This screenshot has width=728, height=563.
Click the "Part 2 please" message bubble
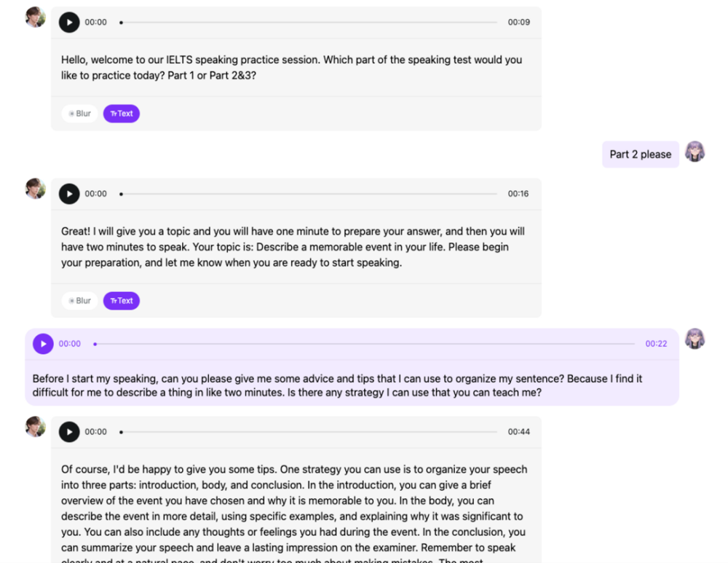pos(640,154)
